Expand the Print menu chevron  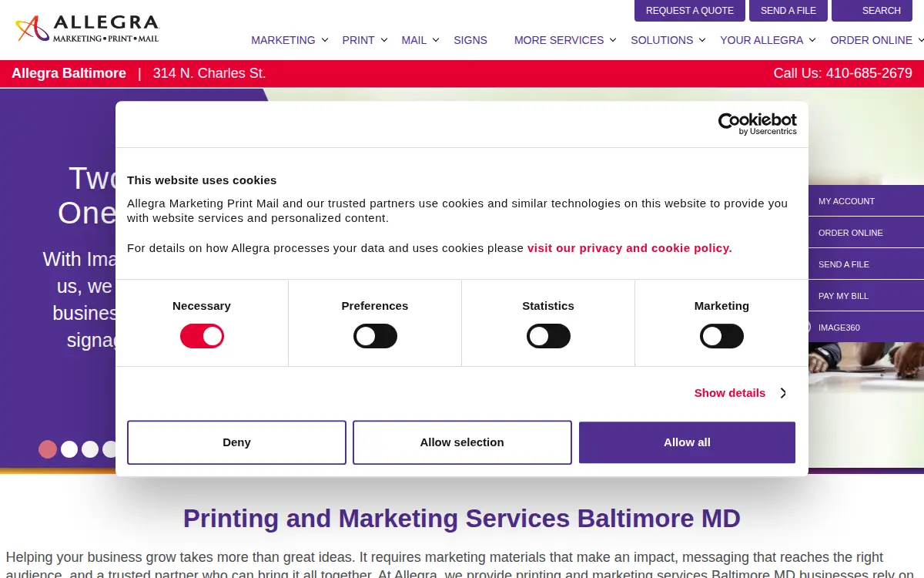pyautogui.click(x=384, y=40)
